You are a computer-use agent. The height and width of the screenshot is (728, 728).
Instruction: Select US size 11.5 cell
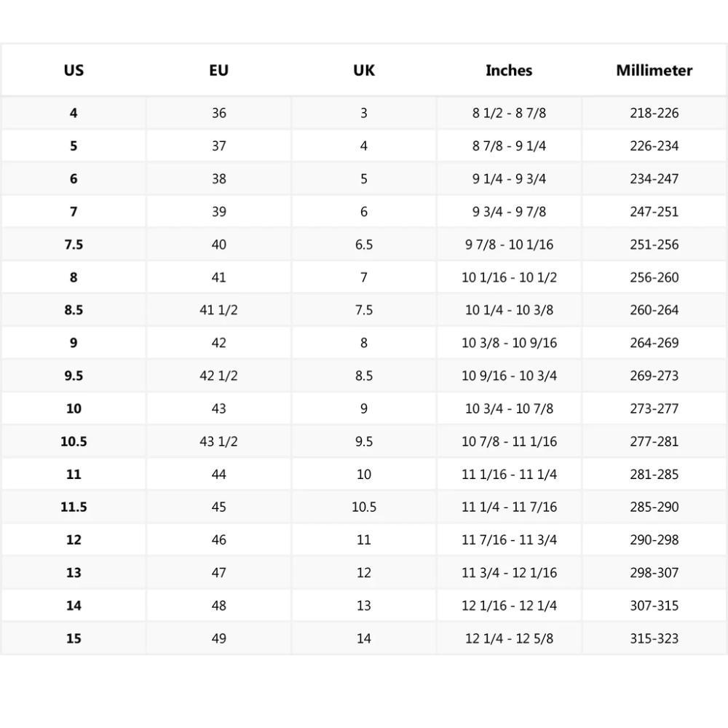pyautogui.click(x=74, y=507)
